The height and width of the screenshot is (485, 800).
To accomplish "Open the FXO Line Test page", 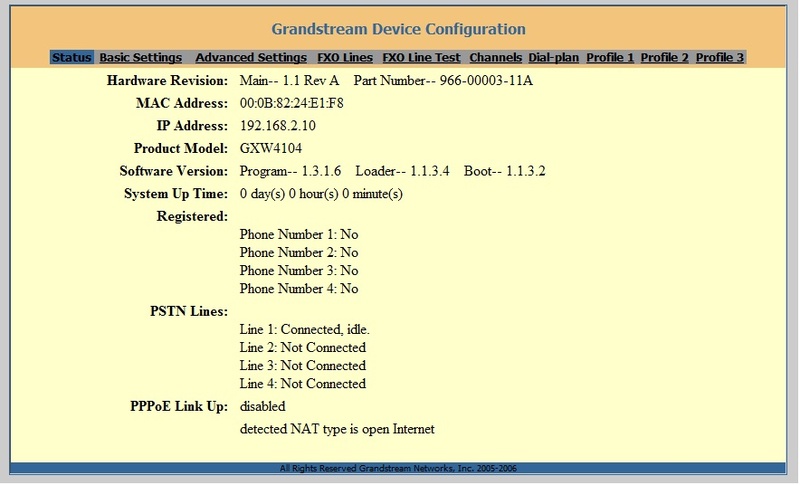I will pyautogui.click(x=421, y=57).
